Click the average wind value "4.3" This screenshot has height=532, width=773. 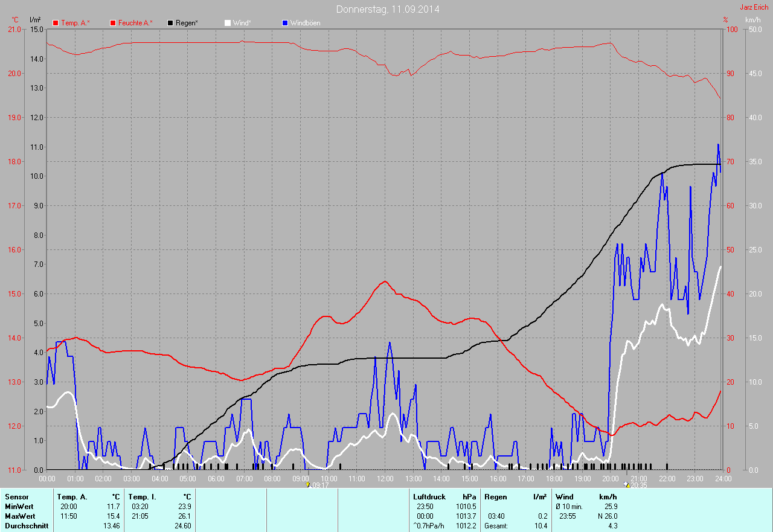pyautogui.click(x=612, y=525)
